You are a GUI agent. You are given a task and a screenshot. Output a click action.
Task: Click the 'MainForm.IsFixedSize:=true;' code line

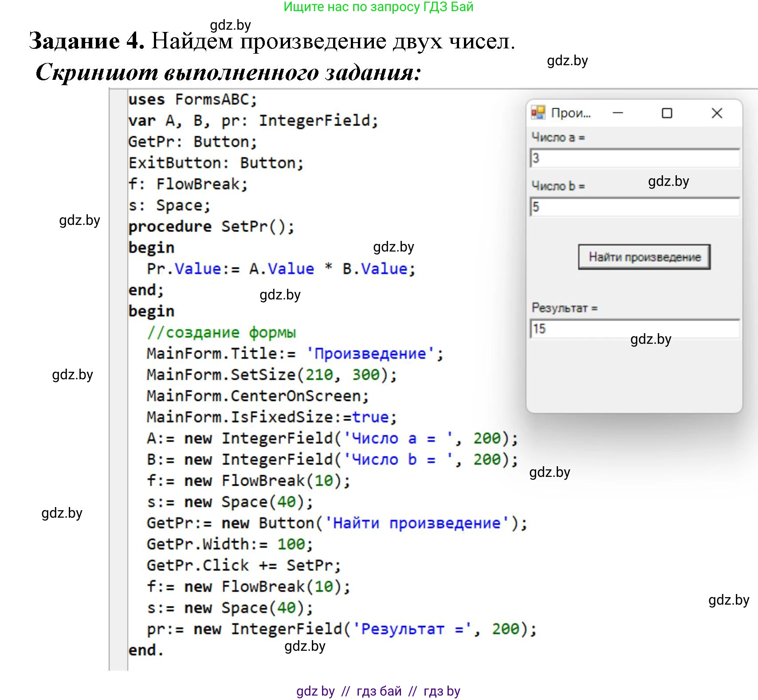(271, 417)
